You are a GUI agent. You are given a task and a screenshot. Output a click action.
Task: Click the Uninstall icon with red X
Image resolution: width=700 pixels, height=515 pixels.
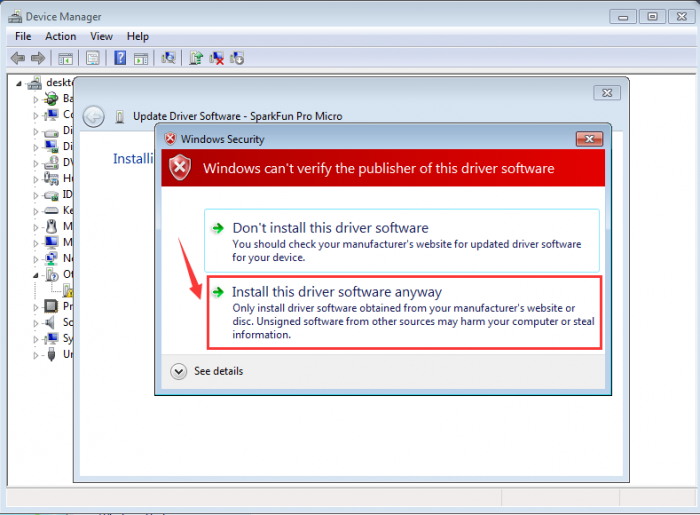click(217, 58)
